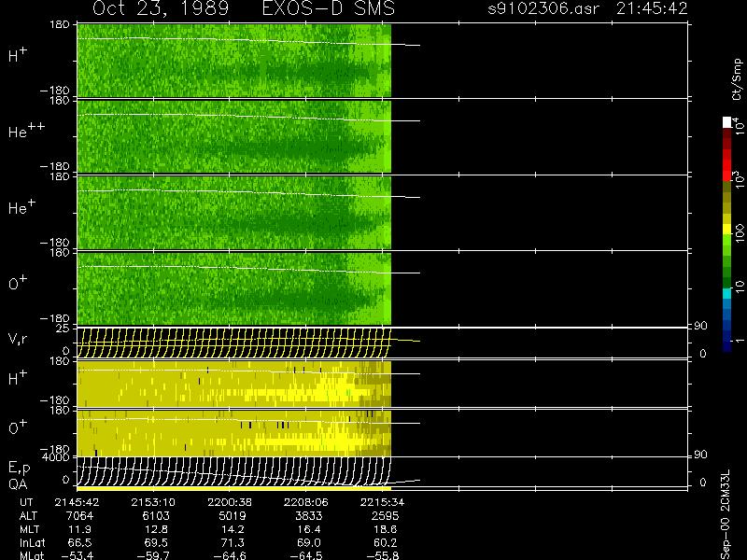Click the "E,p" panel label
The image size is (747, 560).
19,469
